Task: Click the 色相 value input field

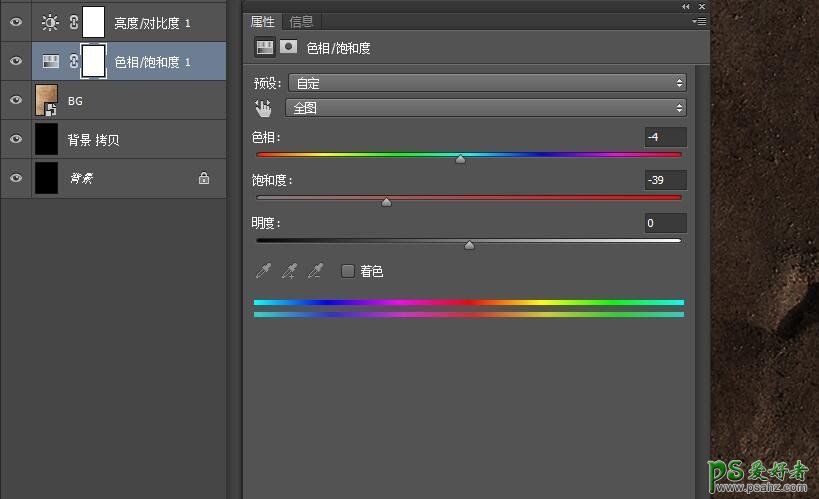Action: click(665, 137)
